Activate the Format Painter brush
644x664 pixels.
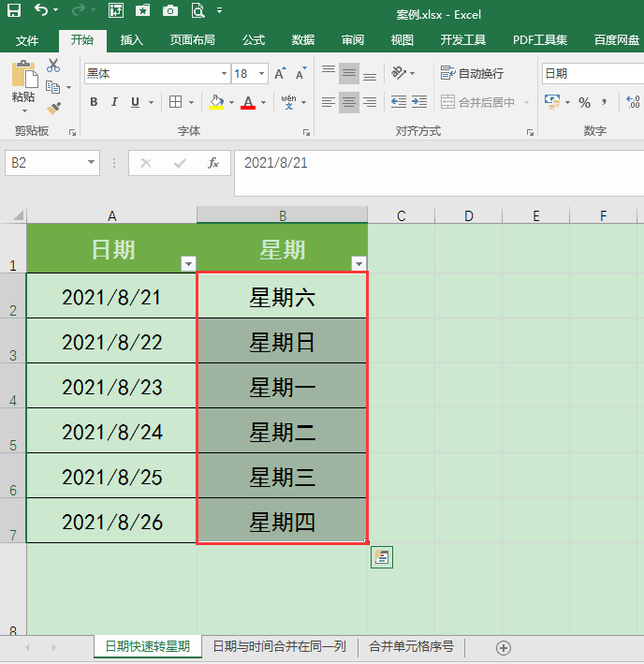(53, 109)
